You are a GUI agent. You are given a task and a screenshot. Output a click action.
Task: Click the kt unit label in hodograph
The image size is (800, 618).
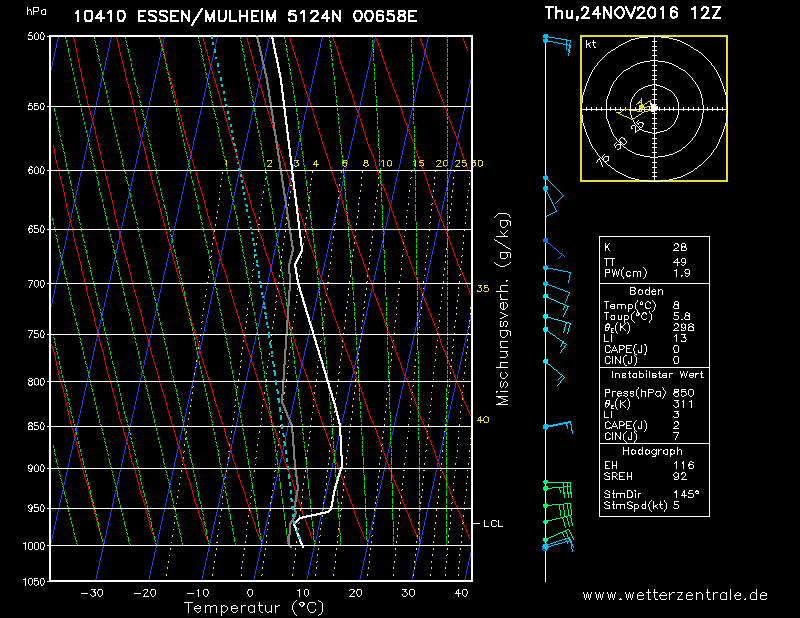[591, 45]
